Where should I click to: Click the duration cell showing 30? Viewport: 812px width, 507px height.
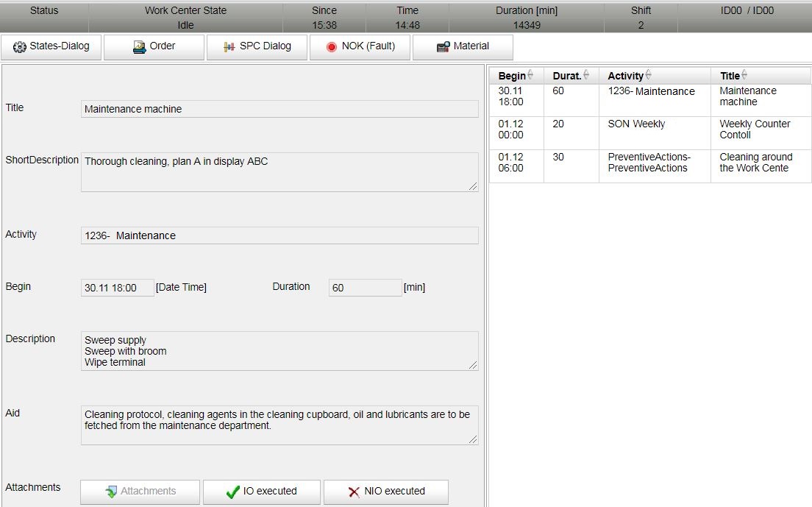(x=571, y=166)
